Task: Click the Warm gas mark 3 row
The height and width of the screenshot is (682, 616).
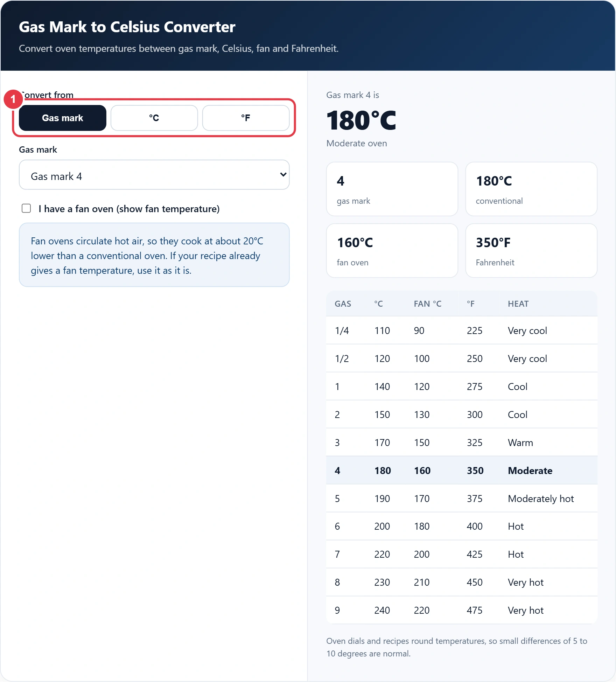Action: click(x=462, y=443)
